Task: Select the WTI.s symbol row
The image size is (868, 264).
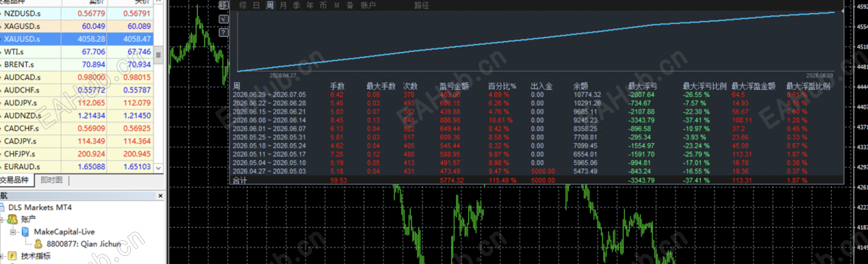Action: (x=77, y=51)
